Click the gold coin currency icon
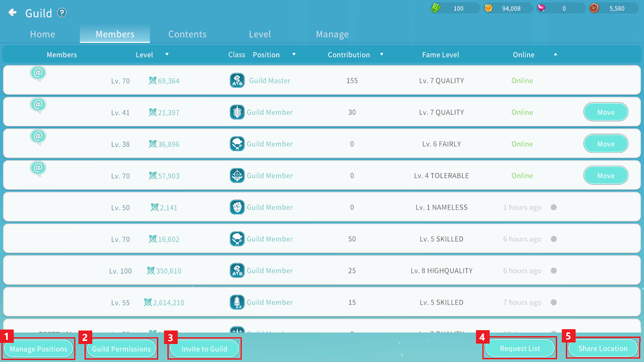644x362 pixels. 488,8
